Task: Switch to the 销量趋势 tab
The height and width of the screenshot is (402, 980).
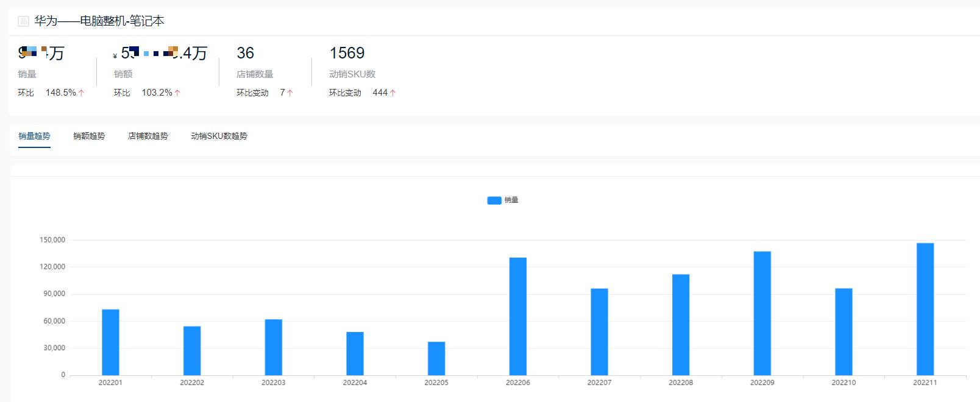Action: (x=34, y=136)
